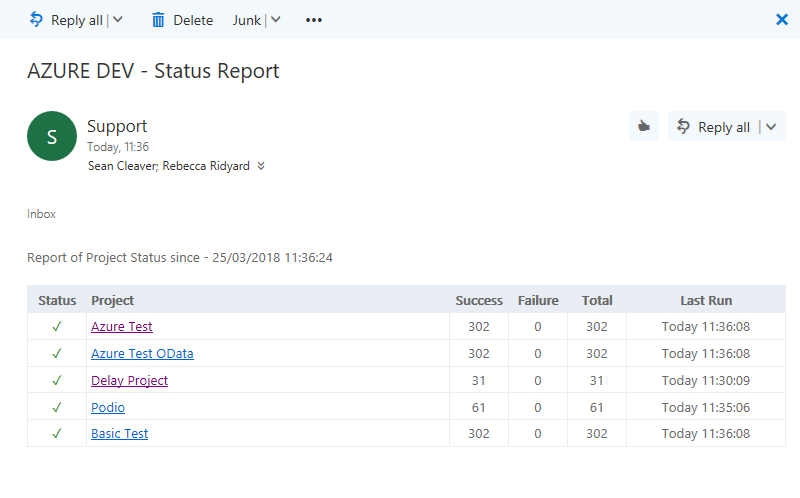Click the green checkmark for Basic Test
The height and width of the screenshot is (498, 800).
(57, 434)
